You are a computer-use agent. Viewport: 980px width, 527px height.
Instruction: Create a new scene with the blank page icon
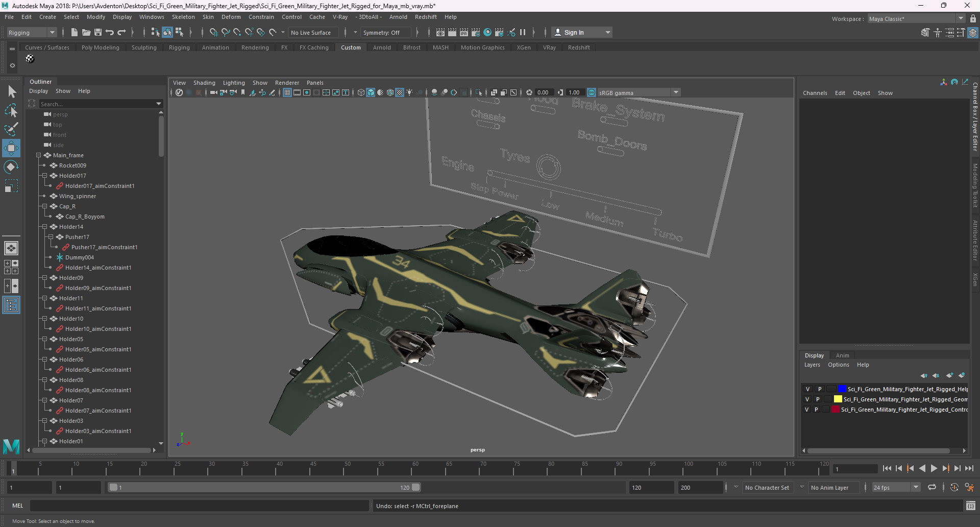[74, 32]
